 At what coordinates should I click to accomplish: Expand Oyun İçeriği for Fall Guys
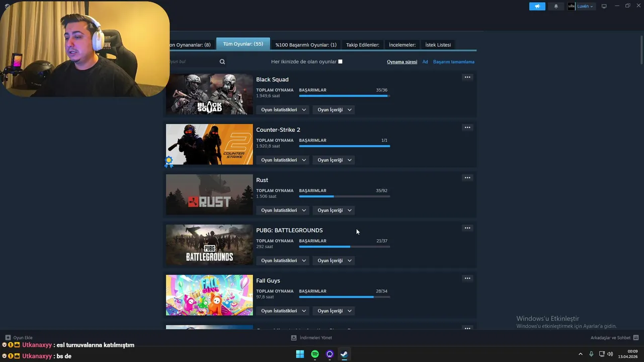335,311
